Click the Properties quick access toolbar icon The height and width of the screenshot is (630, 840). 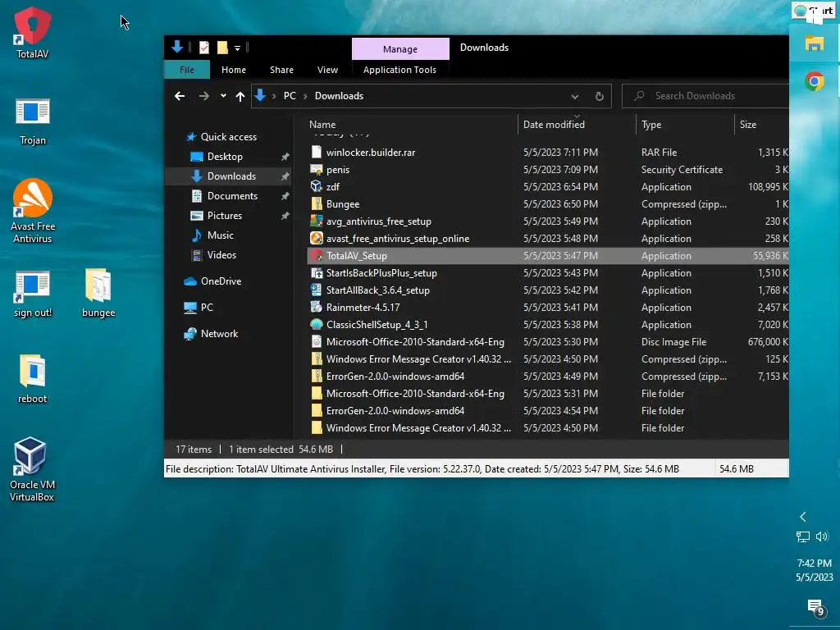point(204,48)
